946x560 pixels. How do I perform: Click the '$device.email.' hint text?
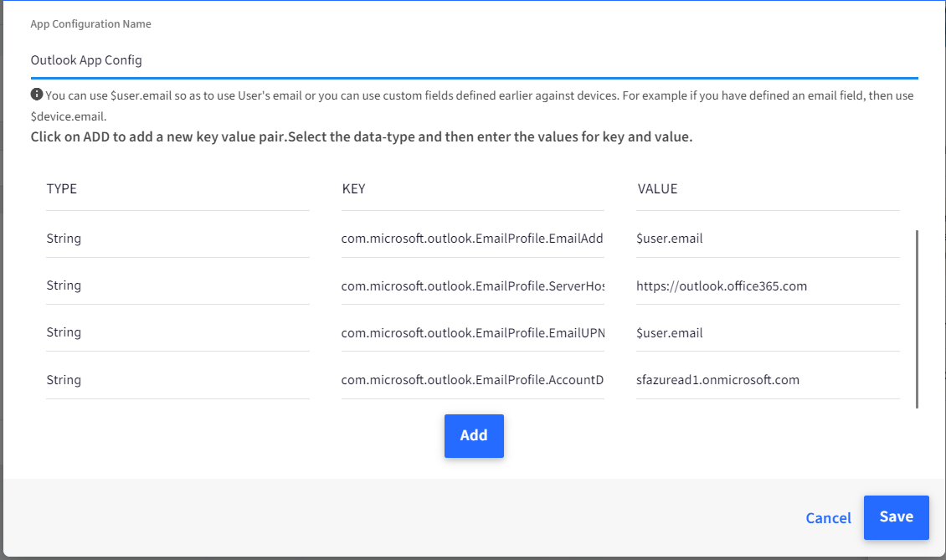tap(68, 116)
